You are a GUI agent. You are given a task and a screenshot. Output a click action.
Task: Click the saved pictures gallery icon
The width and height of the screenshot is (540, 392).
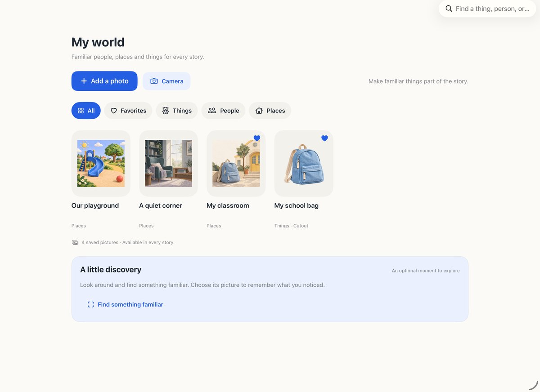(75, 242)
